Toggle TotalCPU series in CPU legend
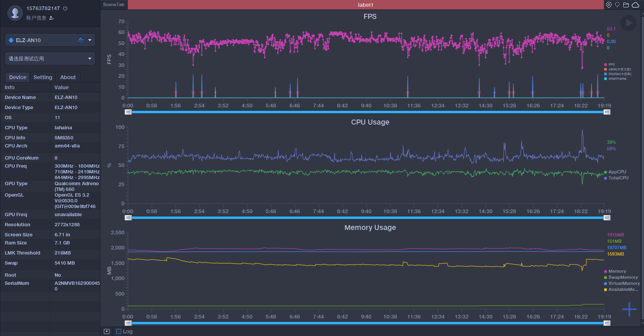 pos(616,178)
